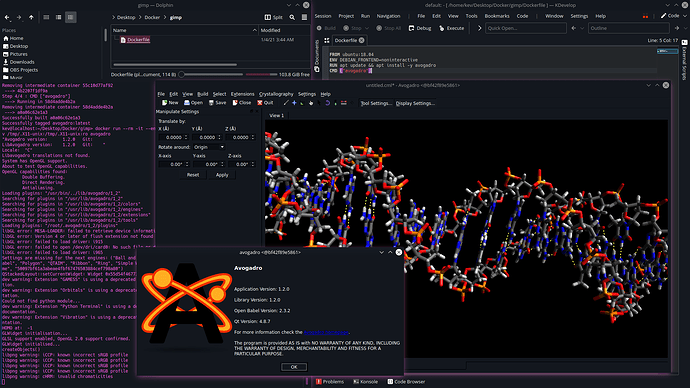690x388 pixels.
Task: Expand navigation history back dropdown in KDevelop
Action: (582, 28)
